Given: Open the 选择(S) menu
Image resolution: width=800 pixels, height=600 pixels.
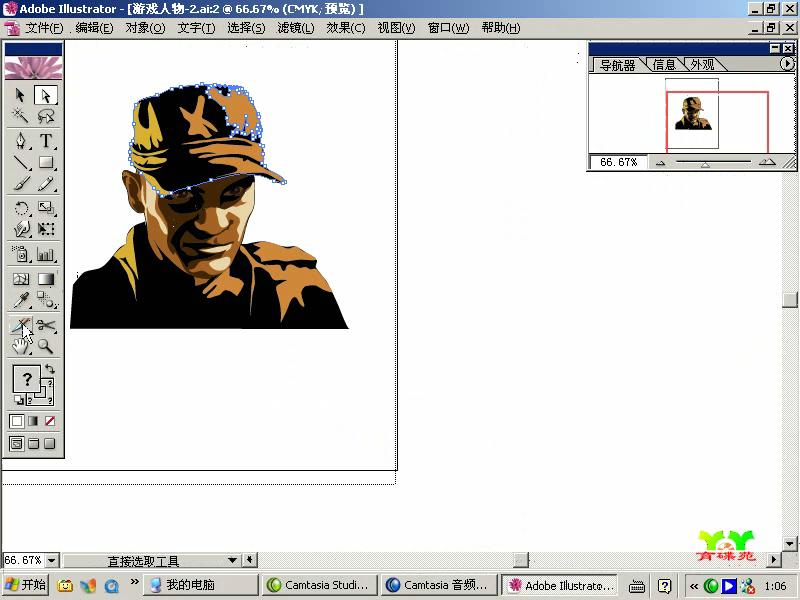Looking at the screenshot, I should point(246,28).
